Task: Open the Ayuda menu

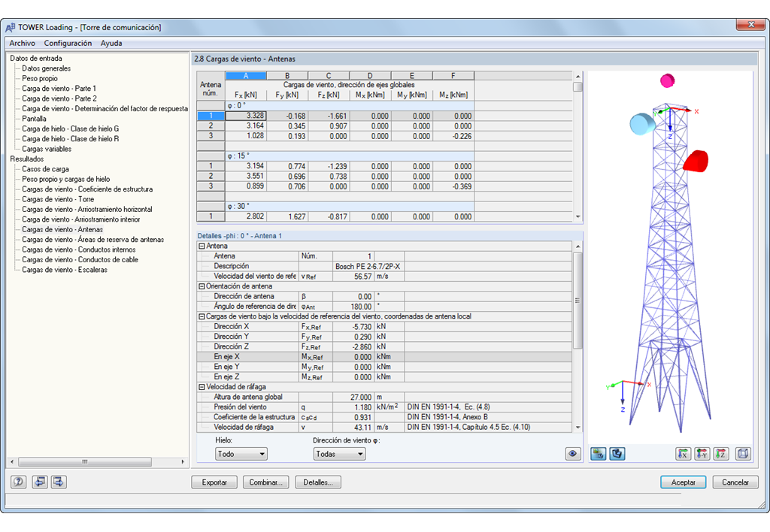Action: pyautogui.click(x=111, y=44)
